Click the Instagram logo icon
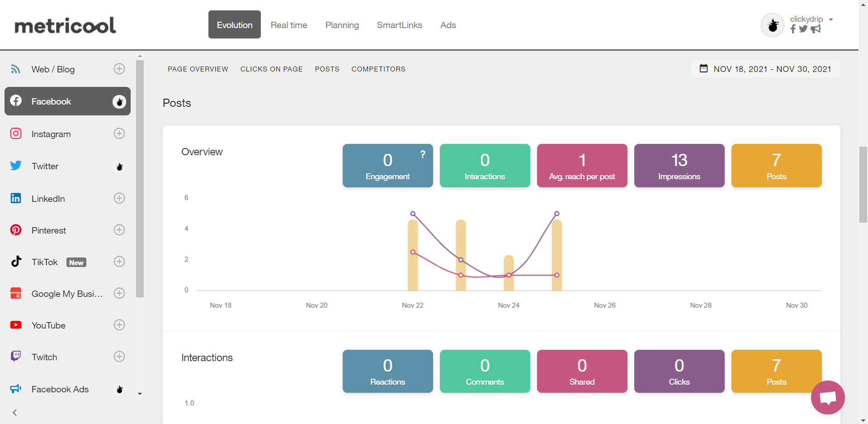Image resolution: width=868 pixels, height=424 pixels. (x=16, y=133)
